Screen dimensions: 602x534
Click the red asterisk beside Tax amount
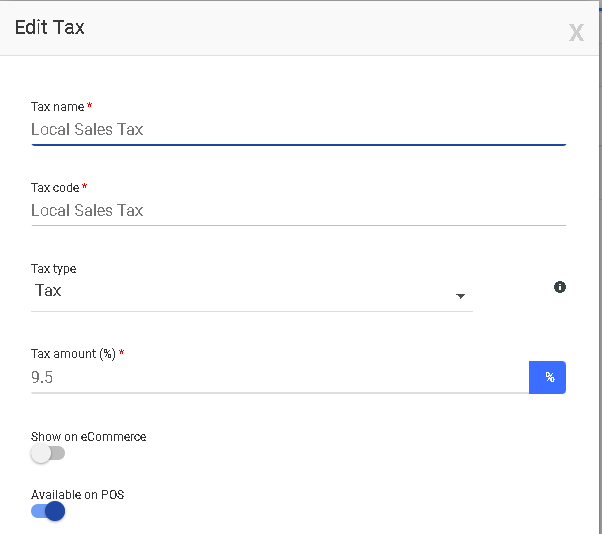(x=121, y=352)
